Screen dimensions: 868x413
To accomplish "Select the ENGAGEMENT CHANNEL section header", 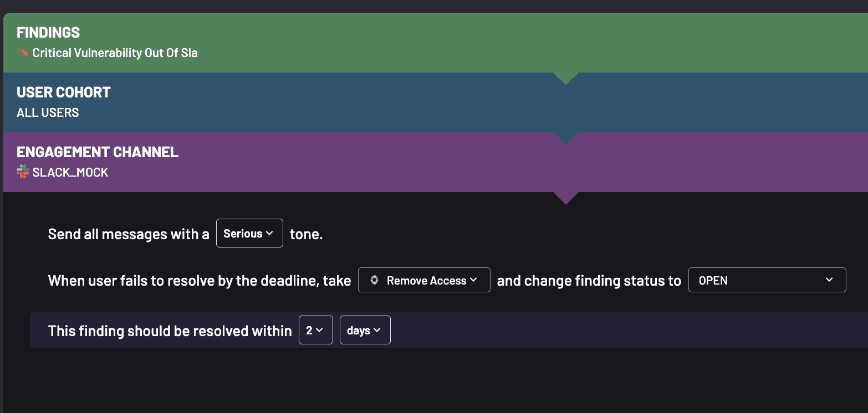I will click(98, 152).
